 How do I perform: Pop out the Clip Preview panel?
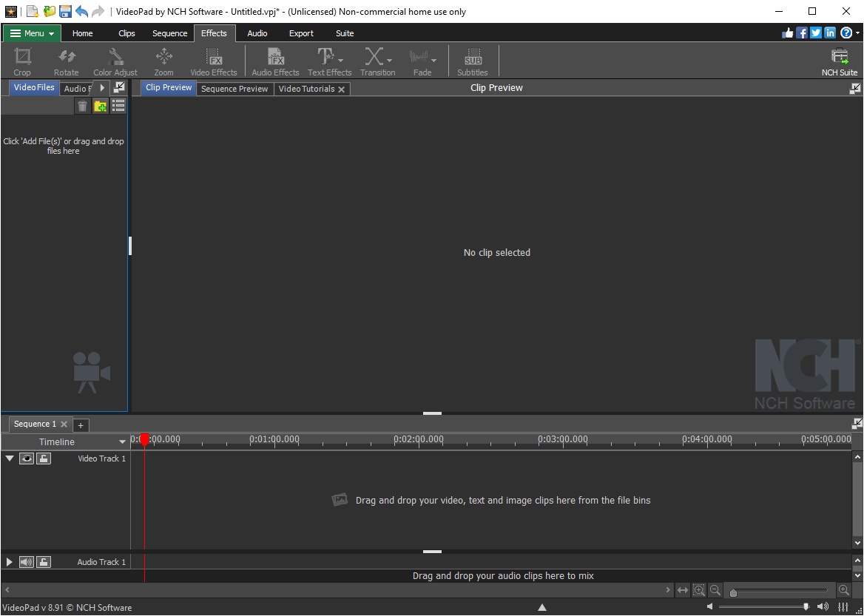[855, 88]
